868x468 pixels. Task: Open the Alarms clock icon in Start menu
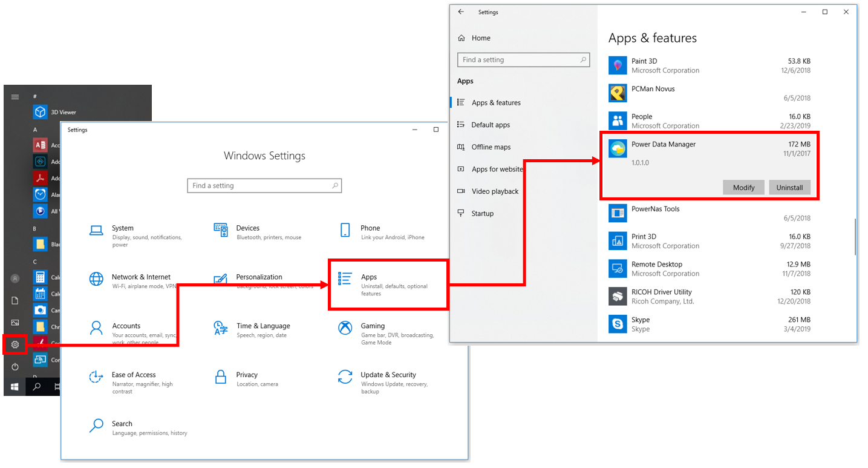tap(41, 194)
